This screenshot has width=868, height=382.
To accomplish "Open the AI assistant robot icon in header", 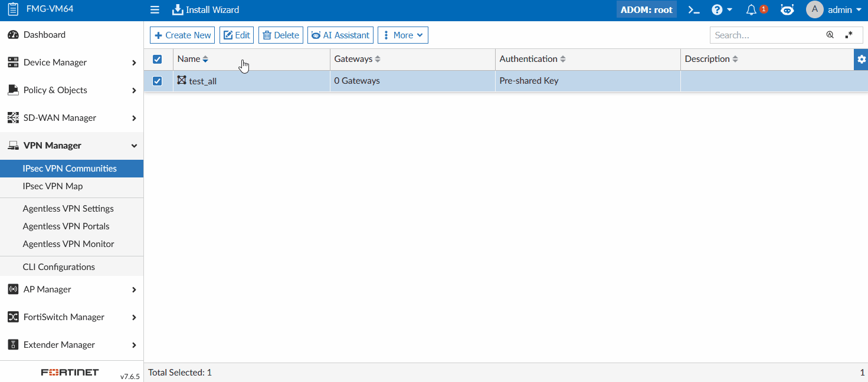I will pyautogui.click(x=787, y=10).
